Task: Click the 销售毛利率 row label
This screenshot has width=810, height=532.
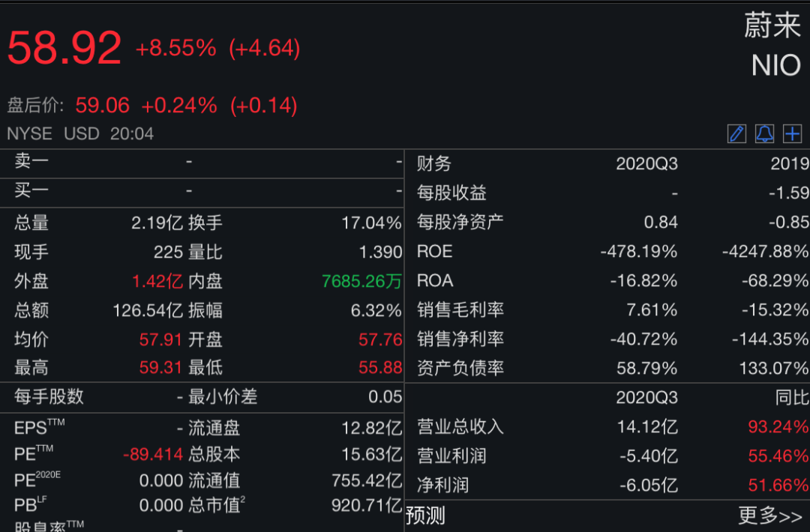Action: (460, 309)
